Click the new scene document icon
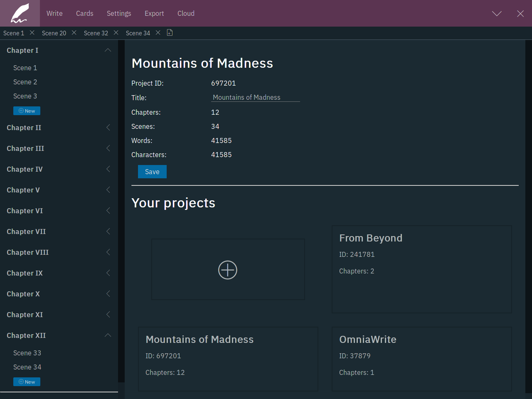Viewport: 532px width, 399px height. (170, 33)
